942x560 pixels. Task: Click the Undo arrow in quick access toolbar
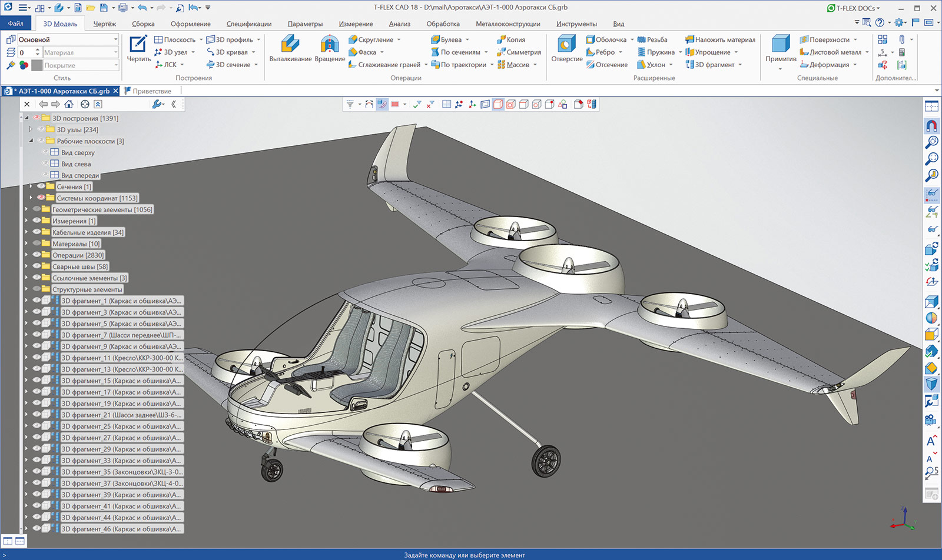pos(142,8)
